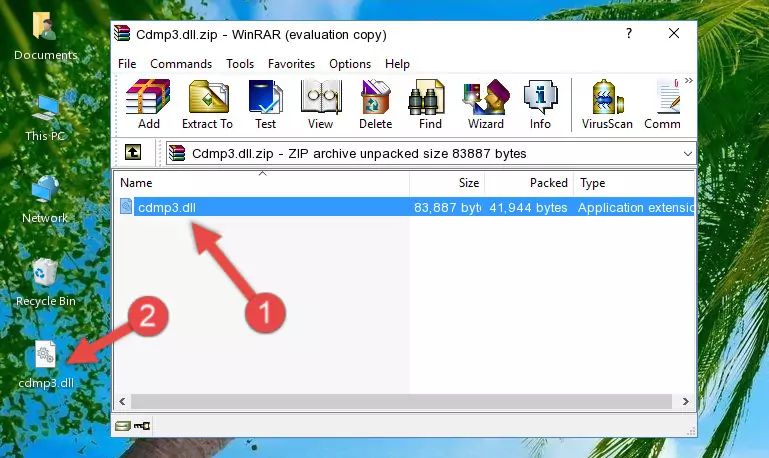Click the status bar drive icon

[123, 425]
